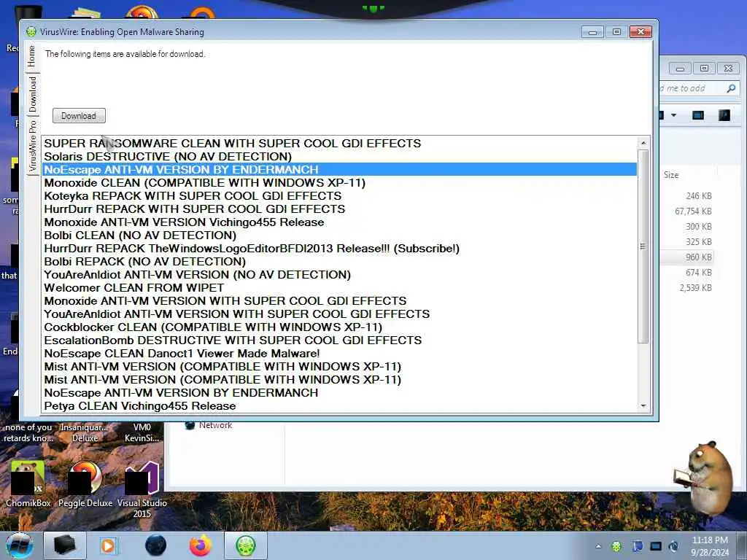Click the dark globe taskbar icon
This screenshot has height=560, width=747.
point(156,545)
